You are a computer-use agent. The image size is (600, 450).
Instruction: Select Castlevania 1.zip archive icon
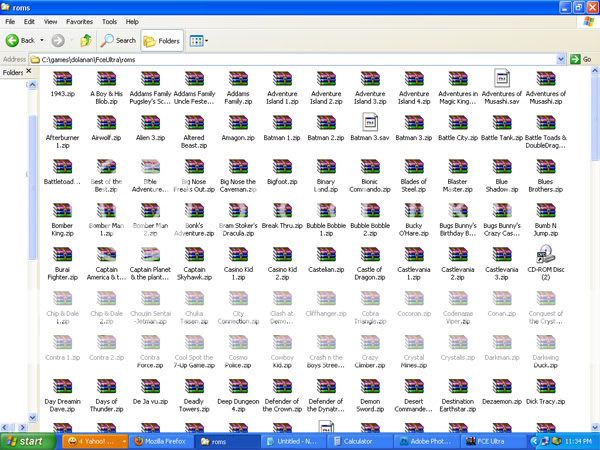pyautogui.click(x=414, y=255)
